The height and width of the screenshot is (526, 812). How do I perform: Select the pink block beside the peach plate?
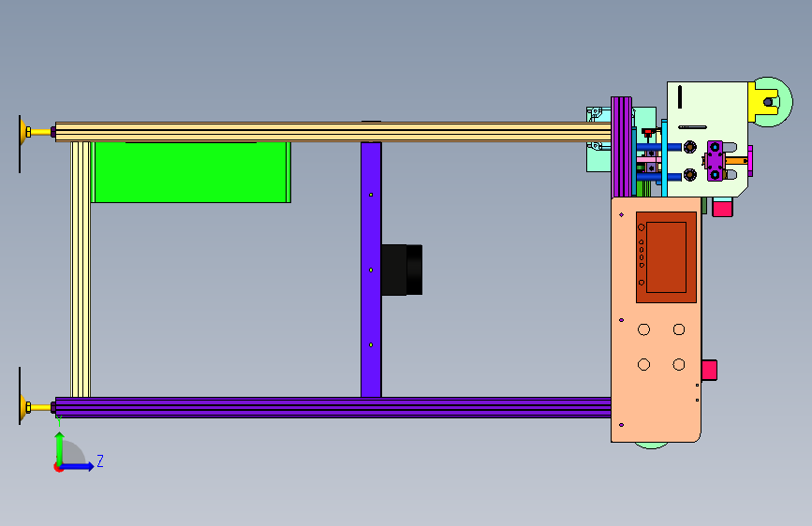710,371
